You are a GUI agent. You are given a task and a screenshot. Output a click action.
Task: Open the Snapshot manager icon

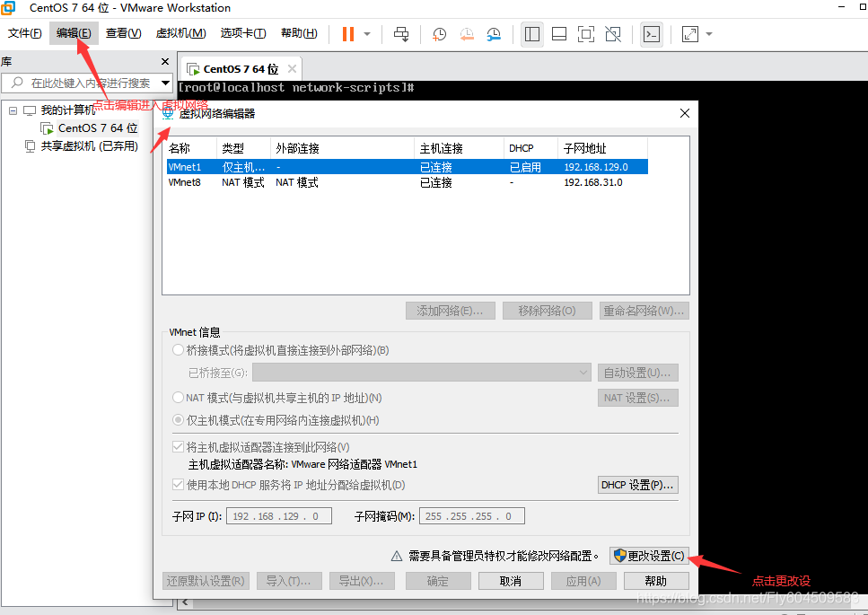click(x=494, y=34)
